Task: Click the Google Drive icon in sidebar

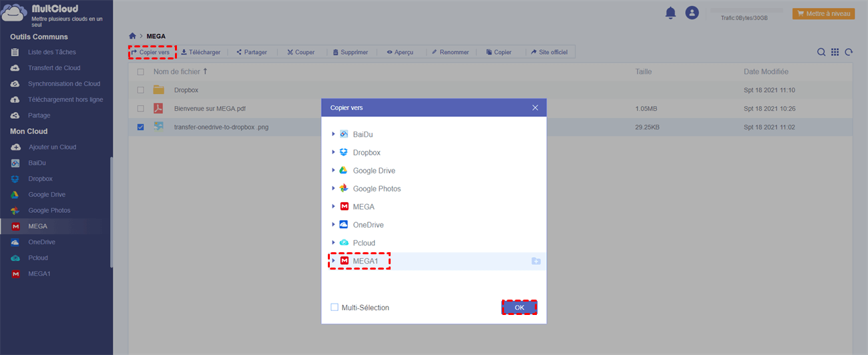Action: (x=15, y=195)
